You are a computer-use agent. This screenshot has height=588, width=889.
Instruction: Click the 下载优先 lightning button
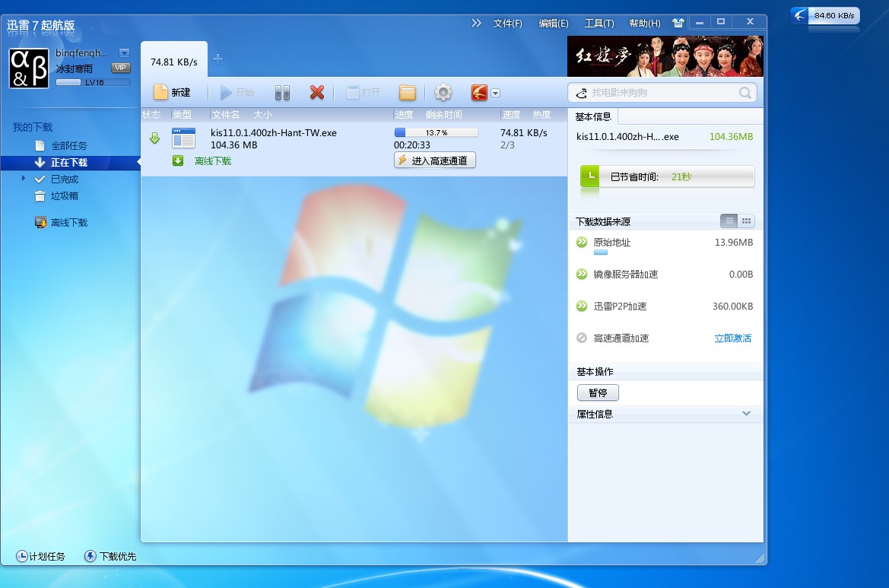(x=110, y=556)
